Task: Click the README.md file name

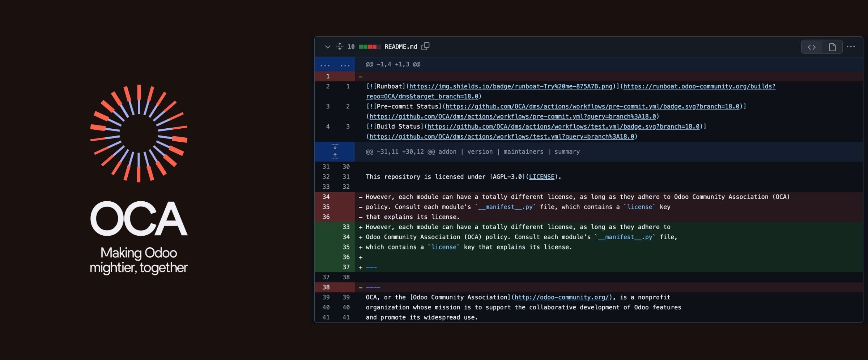Action: tap(401, 47)
